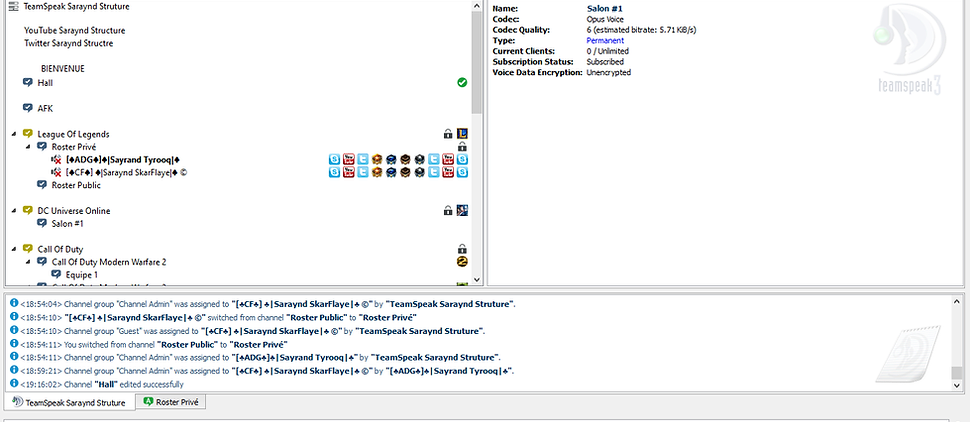Click the Equipe 1 channel icon
This screenshot has width=970, height=422.
point(56,275)
